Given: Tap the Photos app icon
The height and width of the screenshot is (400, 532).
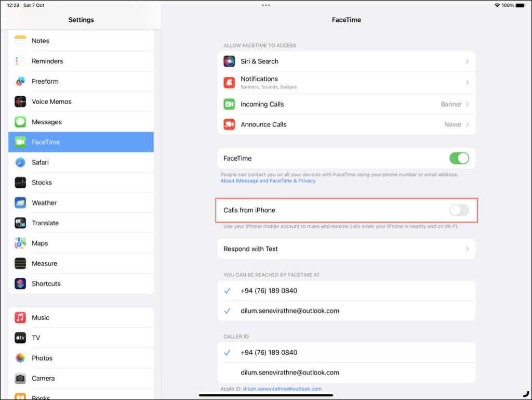Looking at the screenshot, I should click(x=20, y=358).
